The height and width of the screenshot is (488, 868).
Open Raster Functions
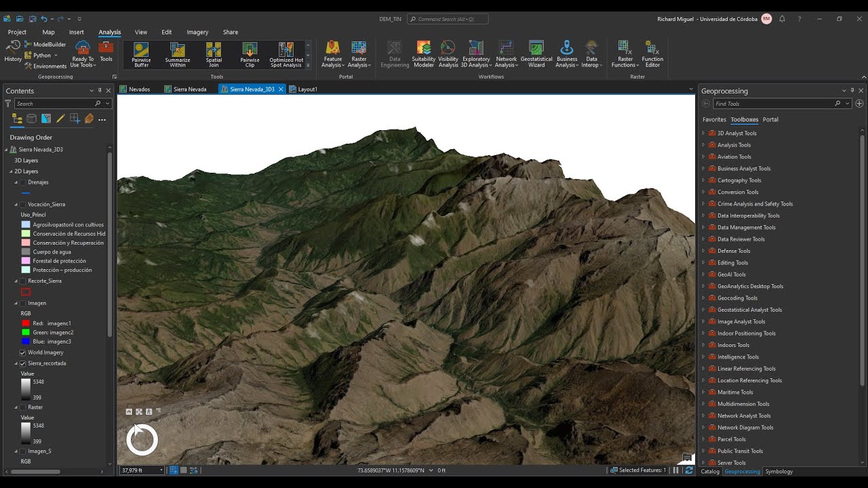pyautogui.click(x=625, y=54)
